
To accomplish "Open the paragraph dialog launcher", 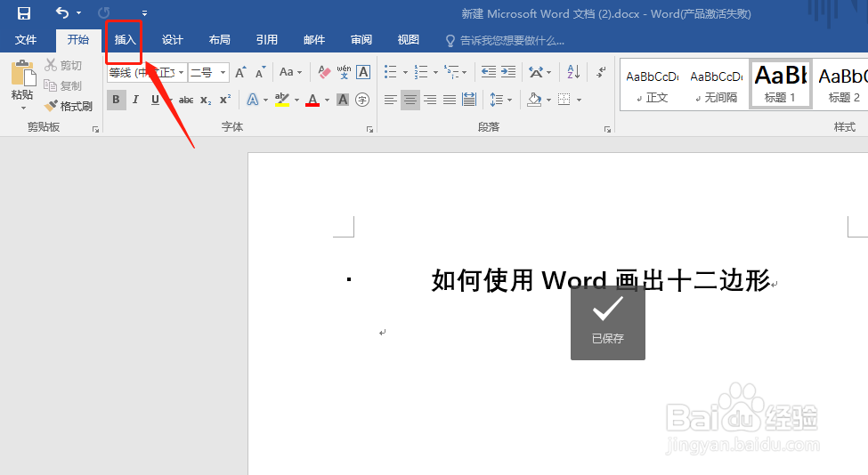I will point(608,129).
